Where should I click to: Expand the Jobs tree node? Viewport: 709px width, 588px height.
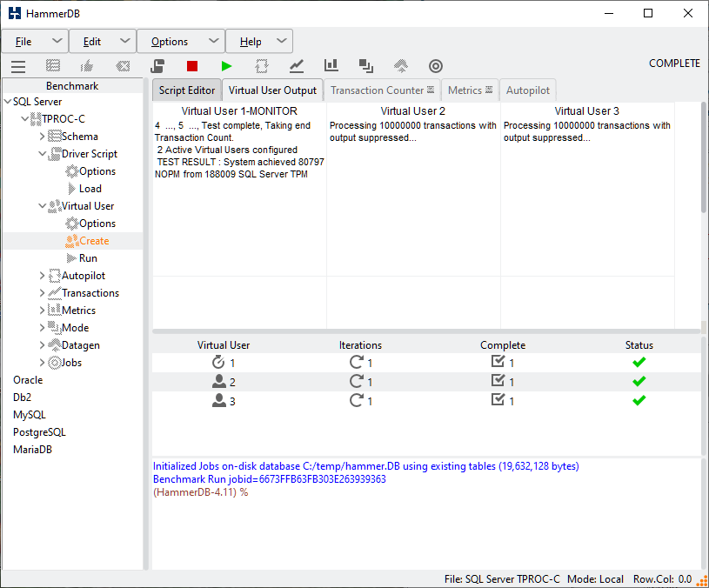(x=42, y=363)
